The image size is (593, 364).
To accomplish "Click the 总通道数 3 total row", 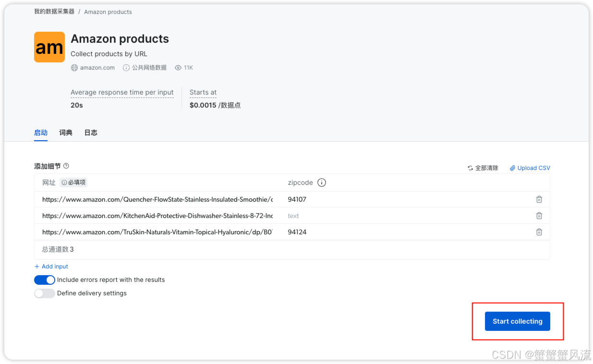I will (292, 249).
